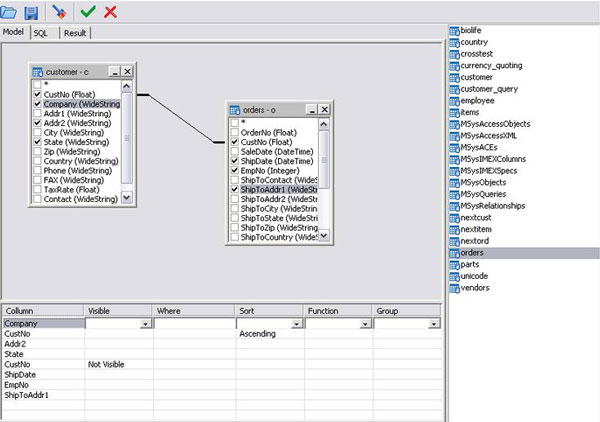This screenshot has height=422, width=600.
Task: Click the customer table window header icon
Action: point(38,72)
